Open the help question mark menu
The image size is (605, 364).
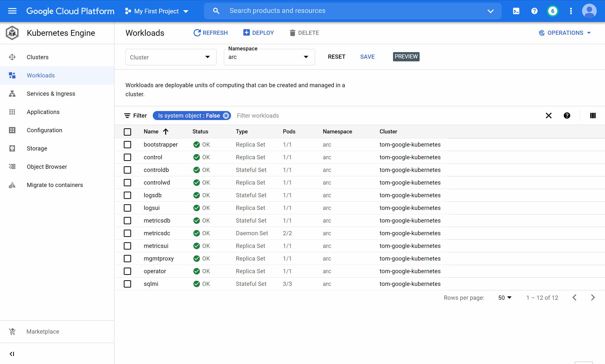(x=534, y=11)
